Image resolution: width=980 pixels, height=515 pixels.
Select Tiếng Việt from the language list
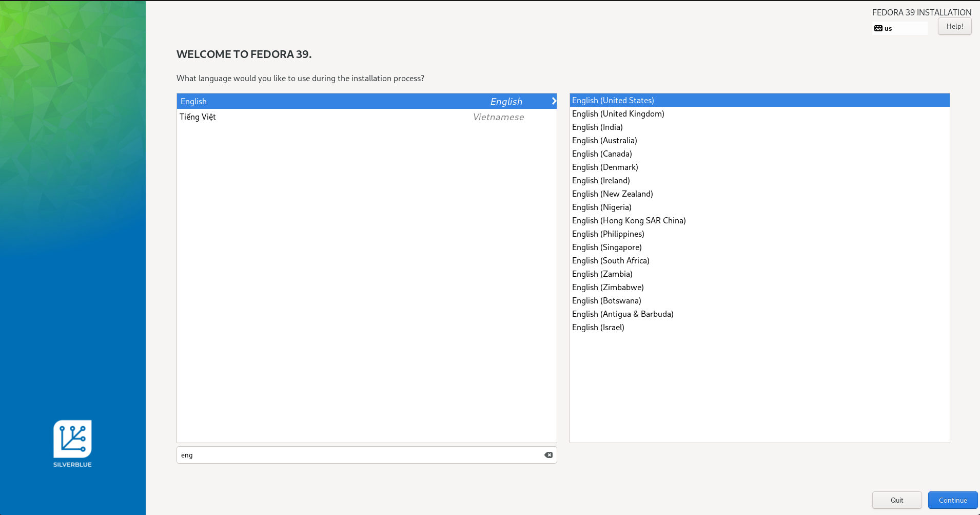coord(198,117)
